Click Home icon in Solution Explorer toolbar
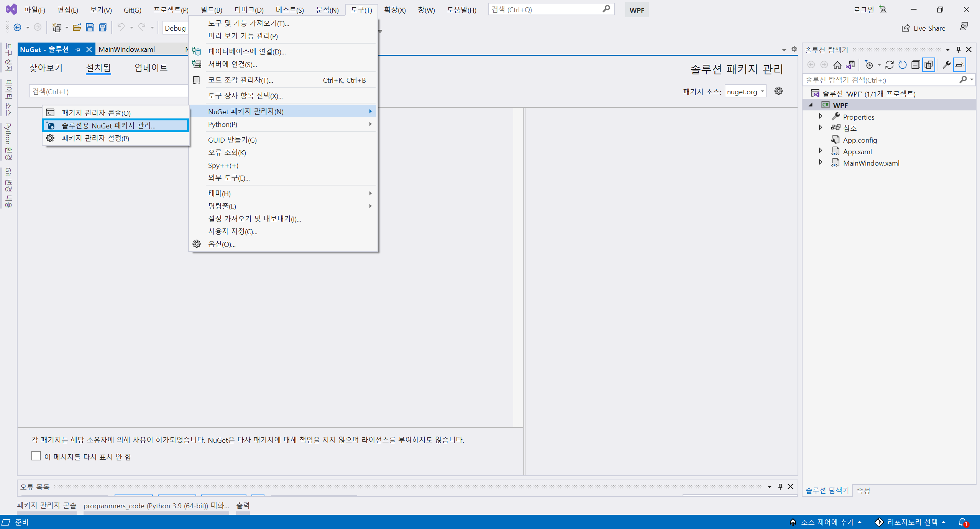Screen dimensions: 980x529 point(837,65)
